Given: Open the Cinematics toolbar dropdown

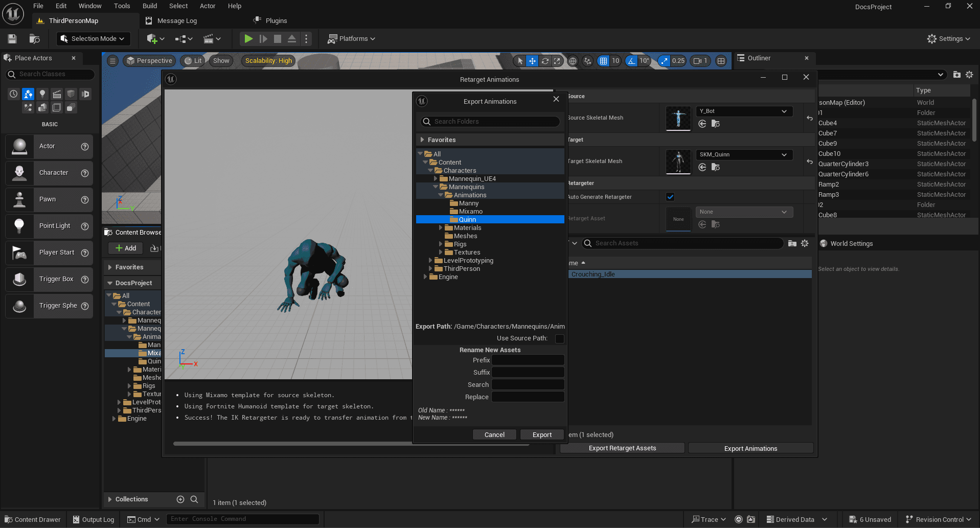Looking at the screenshot, I should tap(212, 39).
